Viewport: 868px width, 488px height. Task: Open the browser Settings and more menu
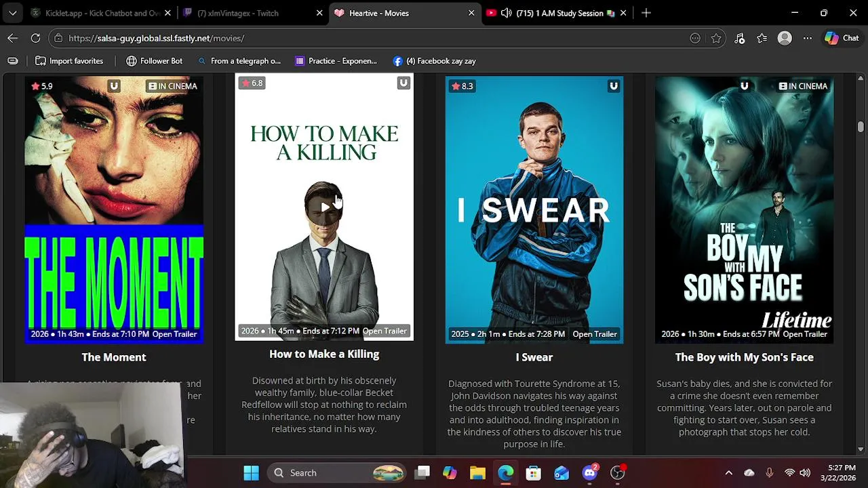pyautogui.click(x=807, y=39)
